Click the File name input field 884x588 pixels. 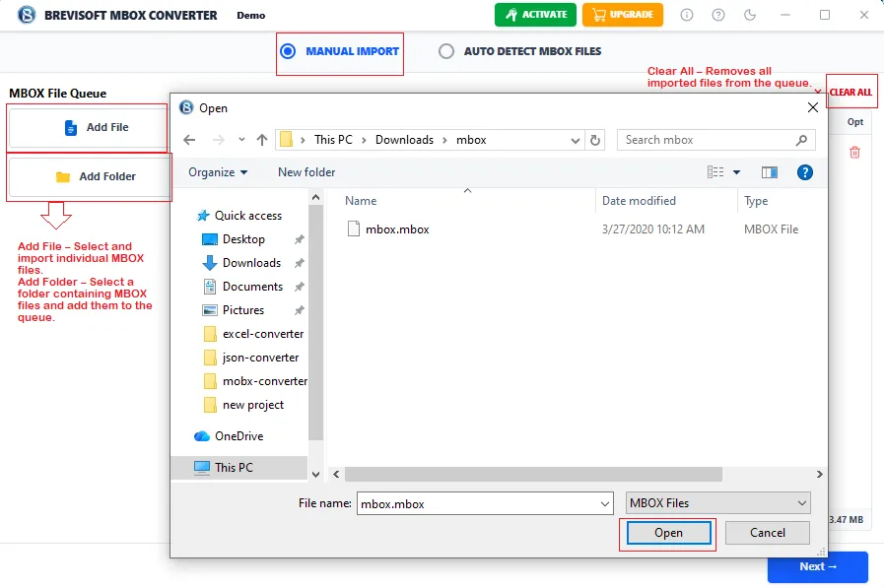click(485, 503)
